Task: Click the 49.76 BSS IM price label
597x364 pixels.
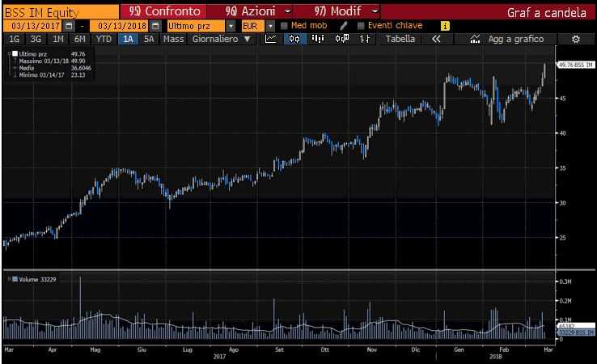Action: point(575,65)
